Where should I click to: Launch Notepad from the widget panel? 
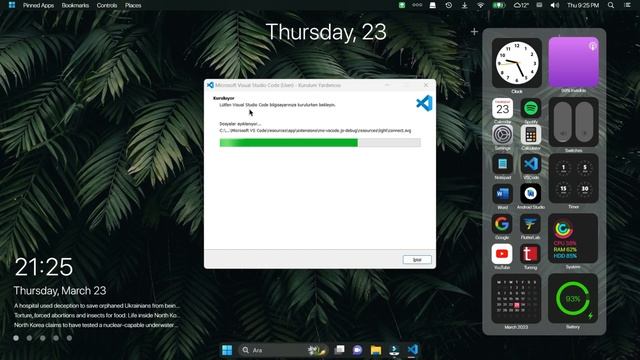tap(502, 164)
